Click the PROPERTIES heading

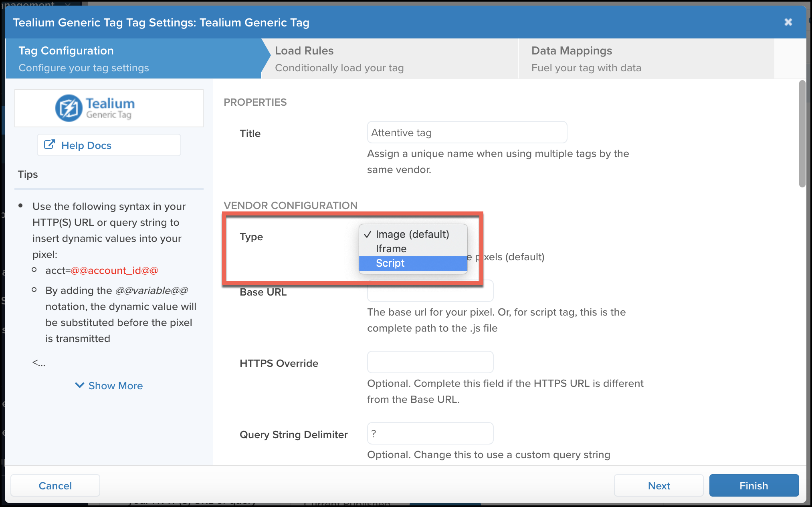[255, 102]
